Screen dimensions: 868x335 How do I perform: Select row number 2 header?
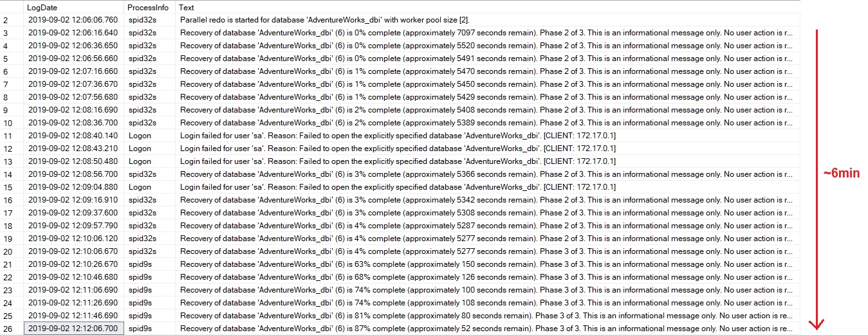(6, 20)
